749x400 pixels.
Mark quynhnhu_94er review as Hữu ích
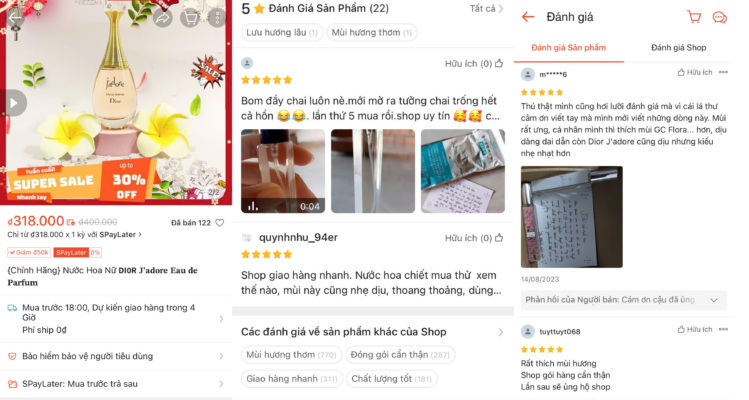click(x=474, y=238)
